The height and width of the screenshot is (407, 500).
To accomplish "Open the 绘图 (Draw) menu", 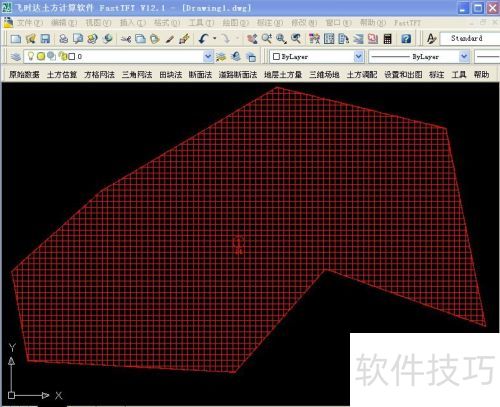I will (236, 23).
